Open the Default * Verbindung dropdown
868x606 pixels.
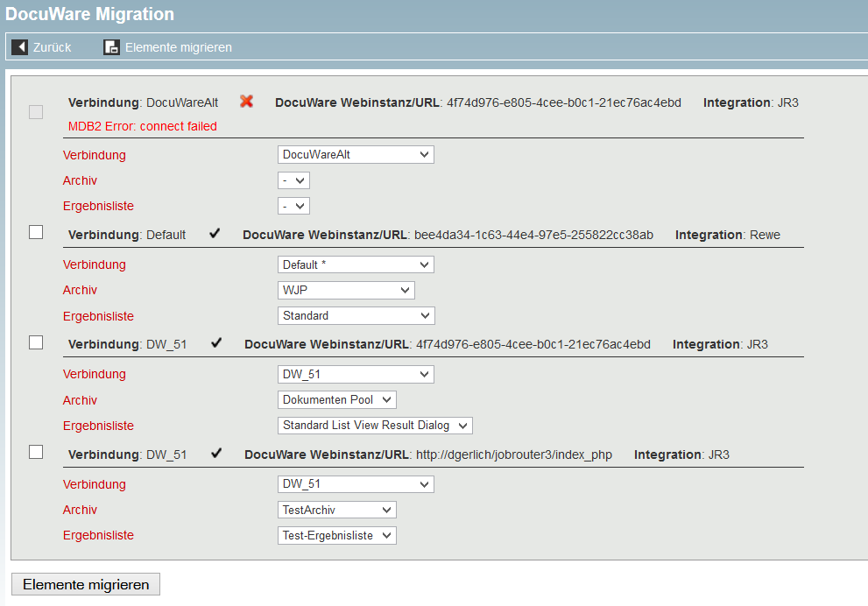point(356,264)
